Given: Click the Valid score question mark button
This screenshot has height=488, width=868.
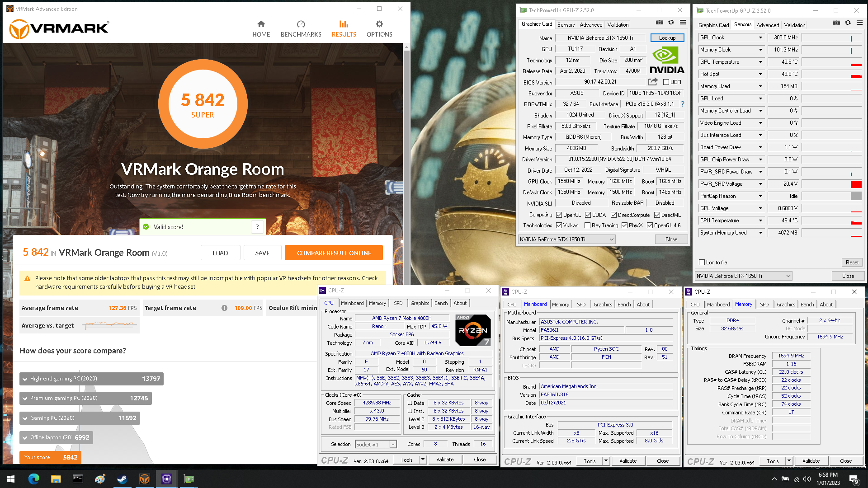Looking at the screenshot, I should click(x=257, y=227).
